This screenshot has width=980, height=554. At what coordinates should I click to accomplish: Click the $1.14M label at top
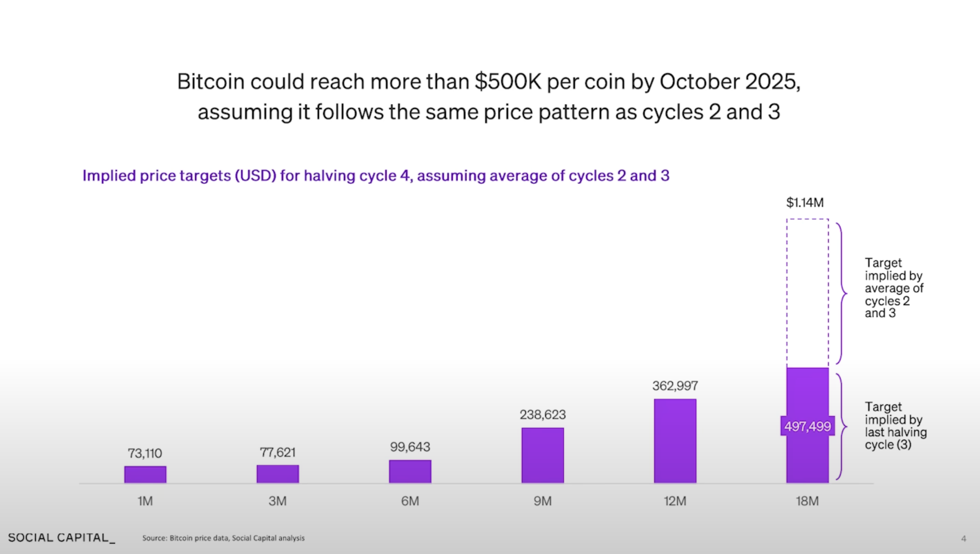point(805,203)
